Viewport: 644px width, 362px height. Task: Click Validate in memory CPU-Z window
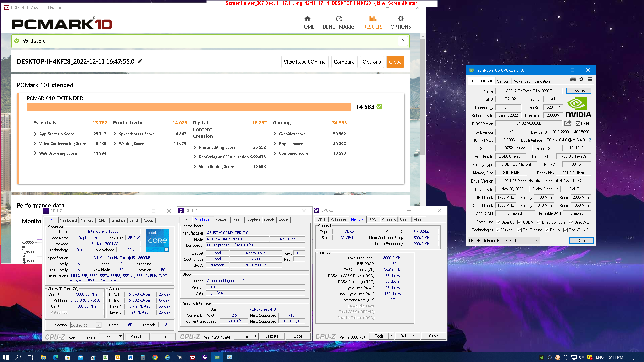click(407, 336)
